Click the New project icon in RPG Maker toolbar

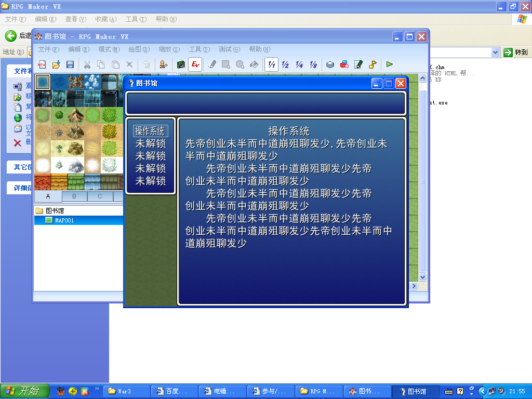[x=42, y=64]
